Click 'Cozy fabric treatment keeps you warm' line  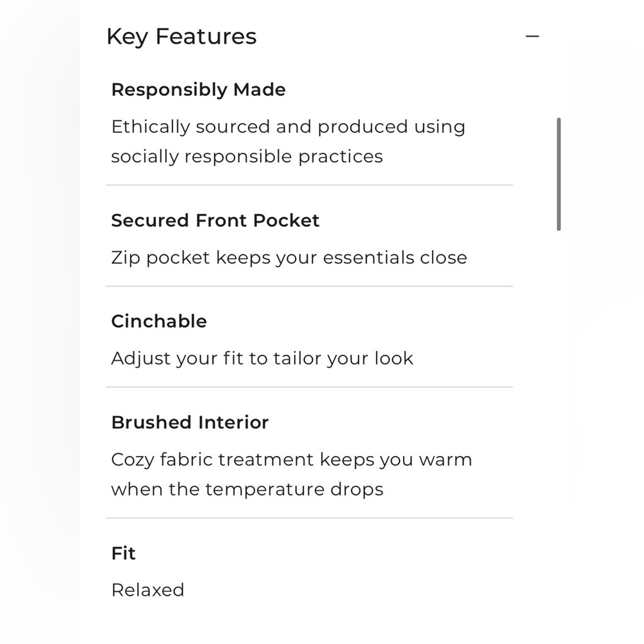click(292, 460)
